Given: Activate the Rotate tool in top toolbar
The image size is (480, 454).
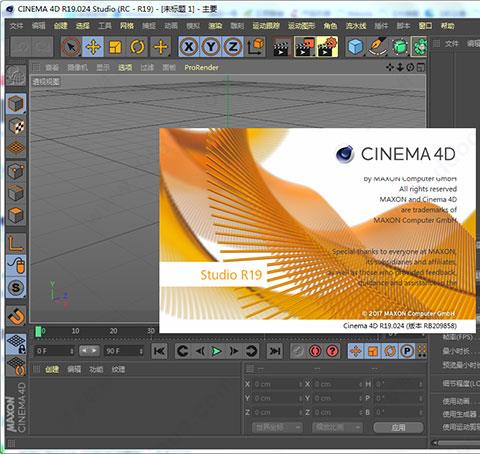Looking at the screenshot, I should point(137,47).
